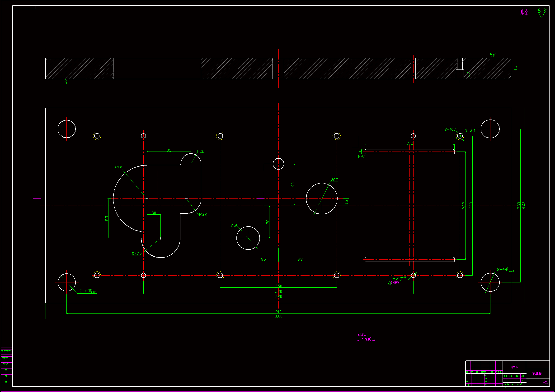The width and height of the screenshot is (555, 392).
Task: Select the 192 slot length dimension
Action: 409,143
